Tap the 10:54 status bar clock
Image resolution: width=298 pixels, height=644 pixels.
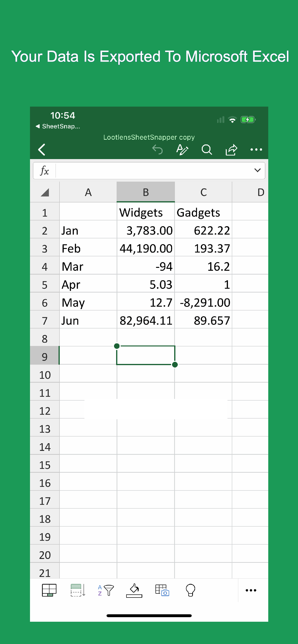coord(63,115)
